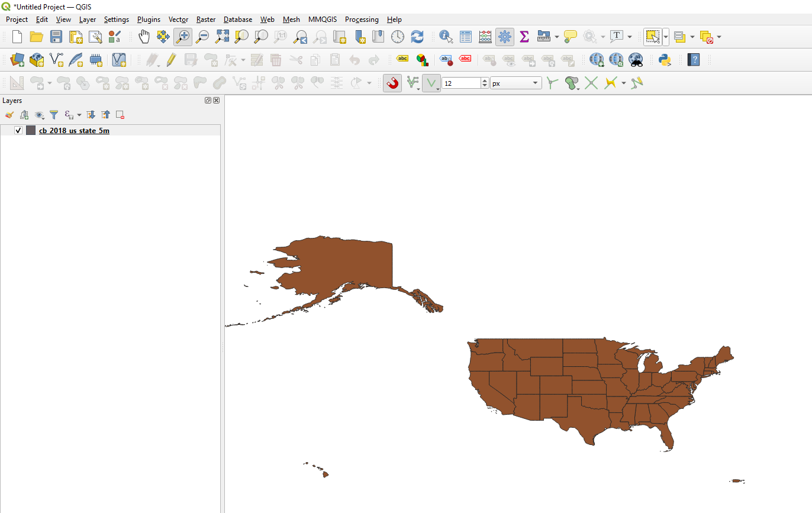Show the Statistical Summary panel
The height and width of the screenshot is (513, 812).
[x=524, y=36]
